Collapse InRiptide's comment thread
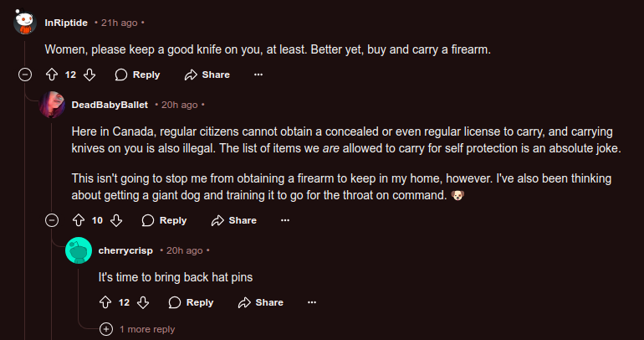Viewport: 644px width, 340px height. [24, 75]
